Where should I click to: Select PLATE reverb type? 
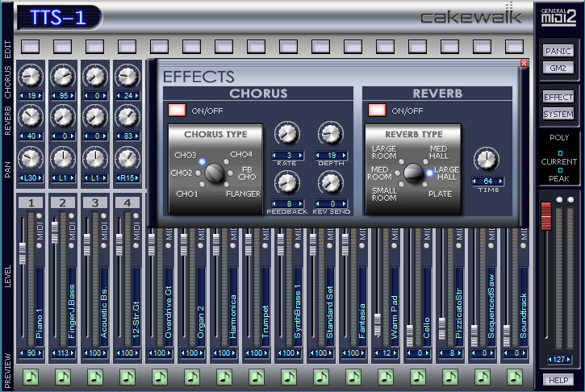coord(425,184)
